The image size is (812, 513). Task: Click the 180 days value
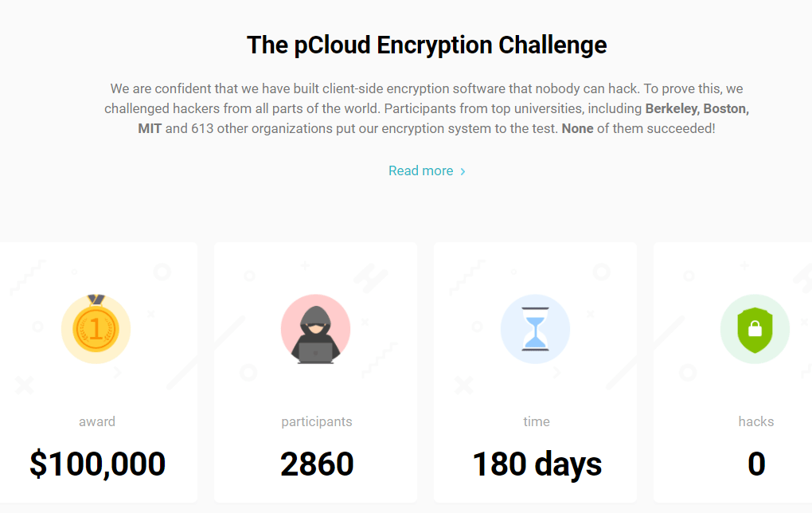click(537, 464)
